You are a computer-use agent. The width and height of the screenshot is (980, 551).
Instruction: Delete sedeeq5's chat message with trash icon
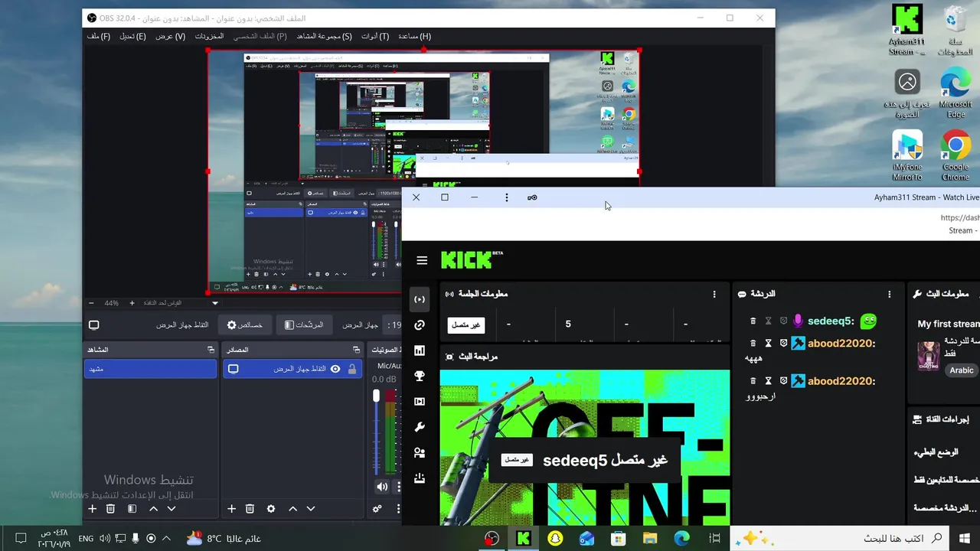click(x=753, y=321)
